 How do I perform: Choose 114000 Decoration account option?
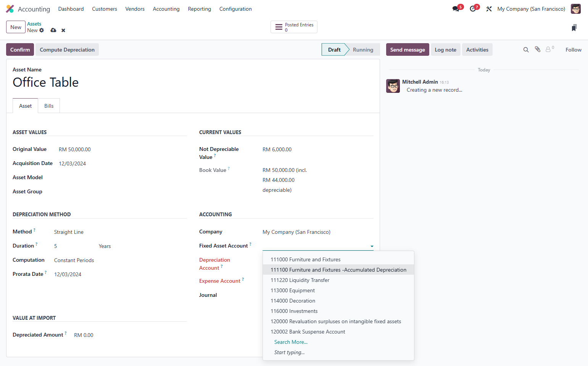click(338, 301)
